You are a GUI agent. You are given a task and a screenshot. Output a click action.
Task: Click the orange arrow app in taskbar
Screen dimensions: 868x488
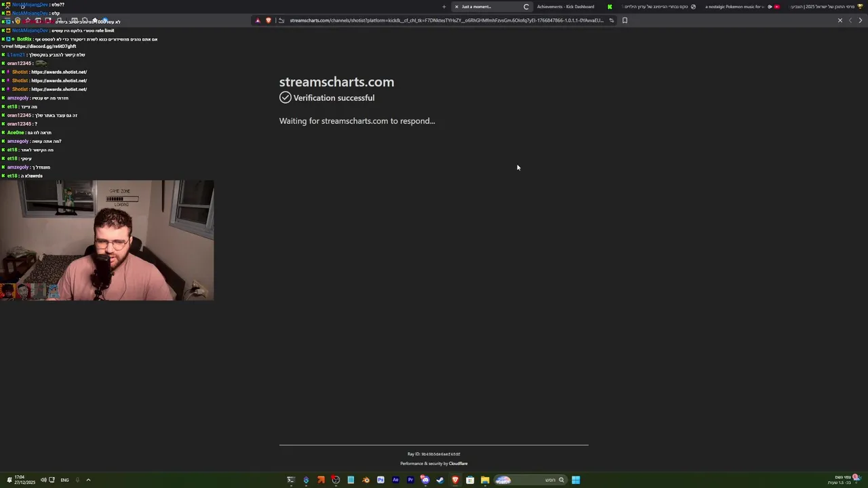(x=321, y=480)
